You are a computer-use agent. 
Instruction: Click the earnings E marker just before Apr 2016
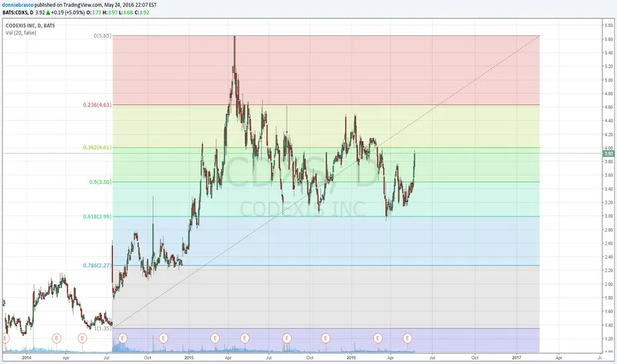(x=378, y=338)
